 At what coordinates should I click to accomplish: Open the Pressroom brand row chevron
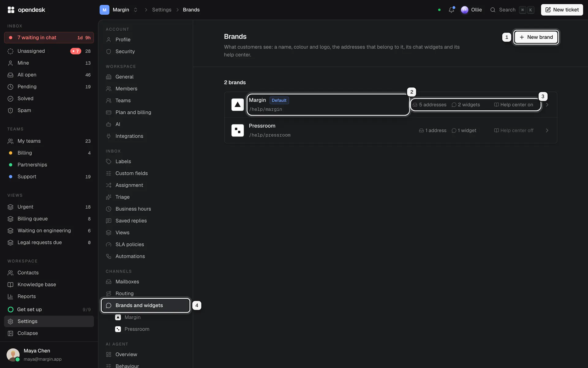point(547,130)
